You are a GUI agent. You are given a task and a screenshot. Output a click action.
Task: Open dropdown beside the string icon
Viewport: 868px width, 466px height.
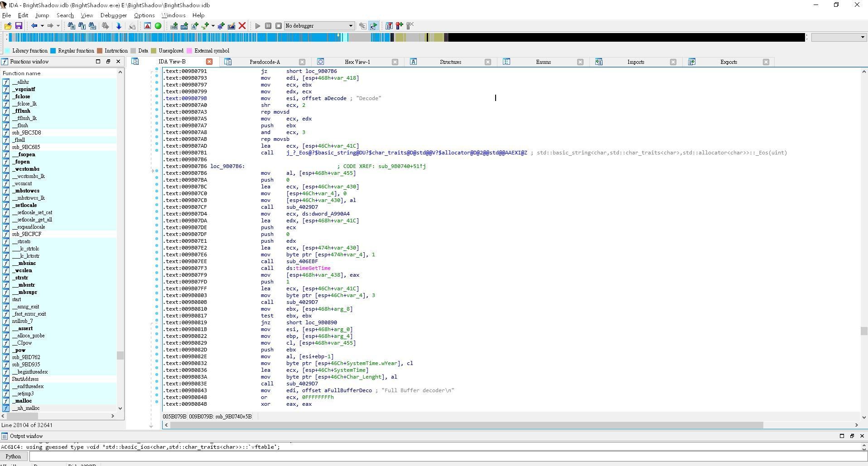213,26
